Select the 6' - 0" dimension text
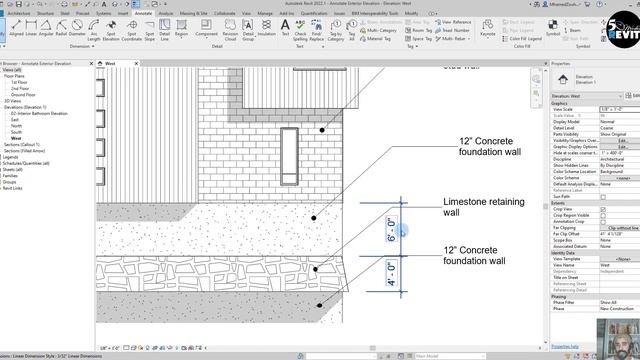Screen dimensions: 640x360 (x=391, y=229)
